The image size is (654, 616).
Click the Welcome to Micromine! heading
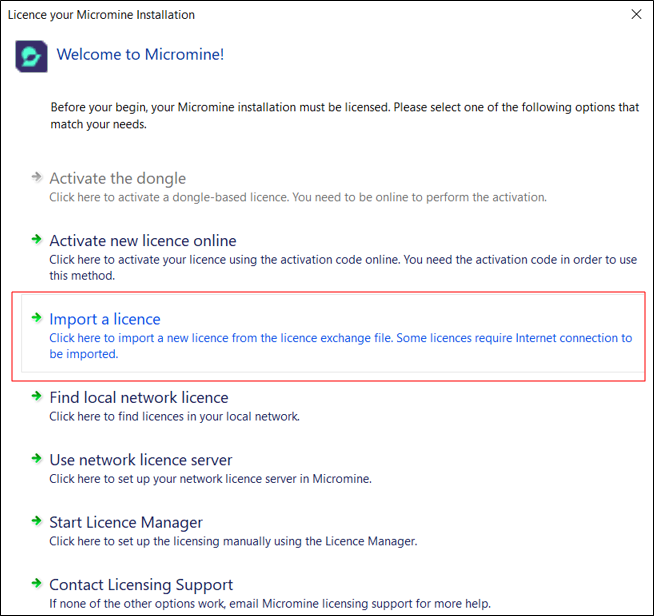[x=140, y=54]
